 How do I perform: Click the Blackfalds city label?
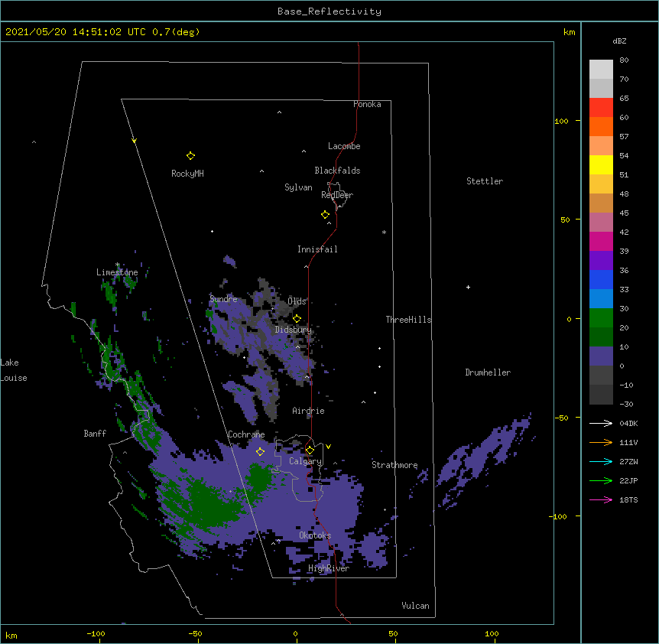[x=337, y=171]
